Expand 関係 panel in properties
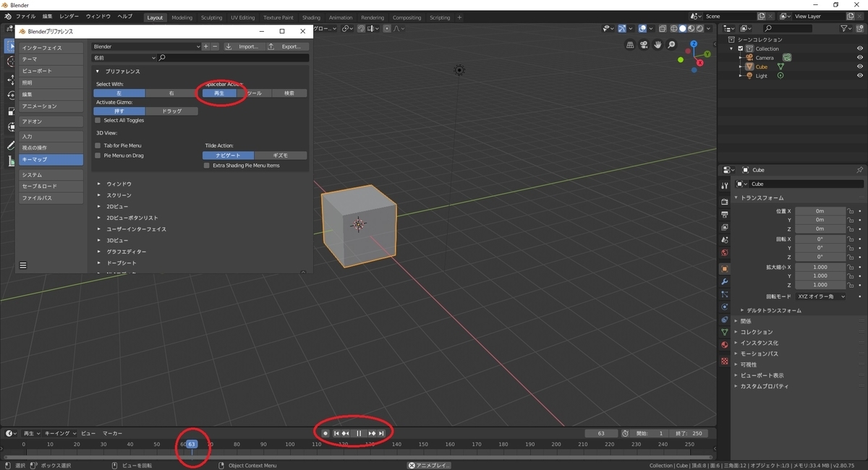This screenshot has width=868, height=470. 737,321
